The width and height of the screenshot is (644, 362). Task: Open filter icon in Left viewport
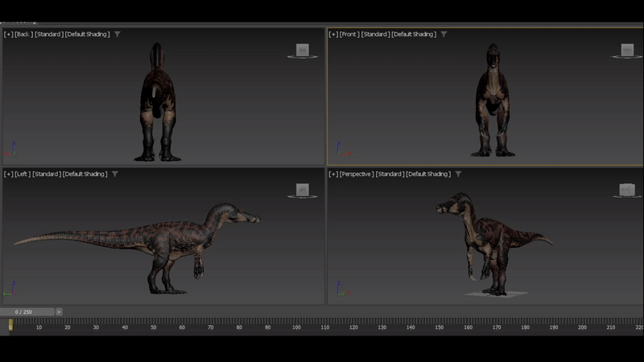[x=115, y=174]
